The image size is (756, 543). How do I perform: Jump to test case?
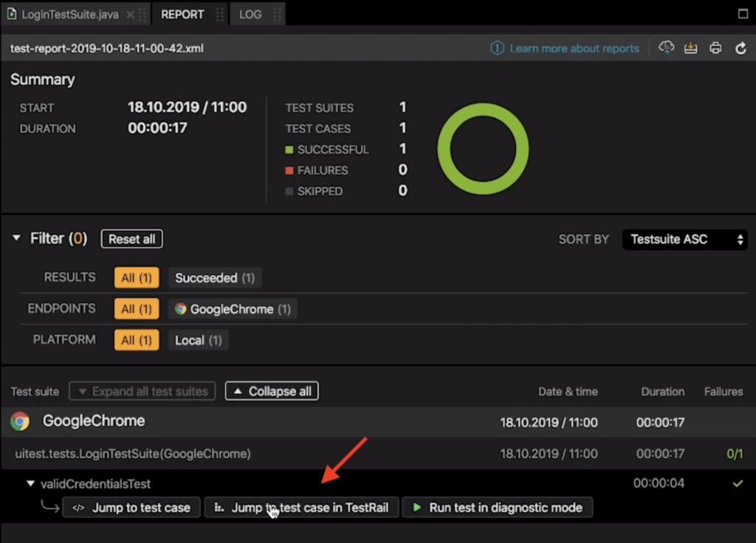[131, 508]
